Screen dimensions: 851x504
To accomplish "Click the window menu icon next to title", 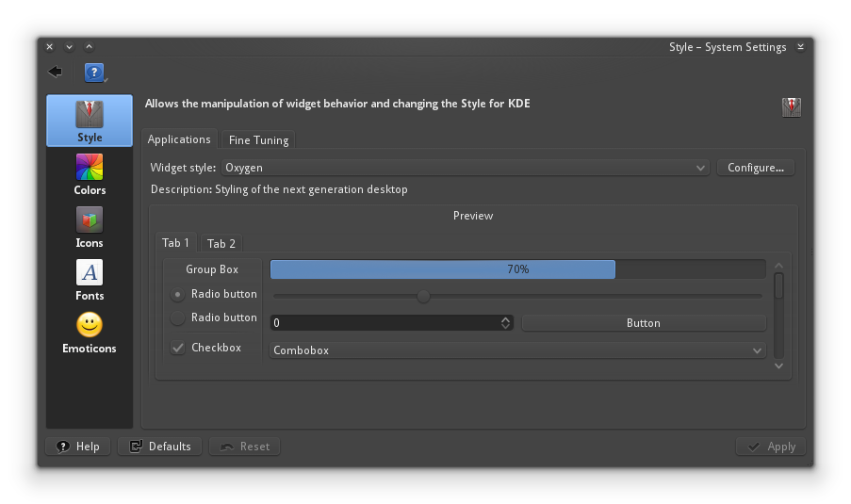I will [800, 47].
